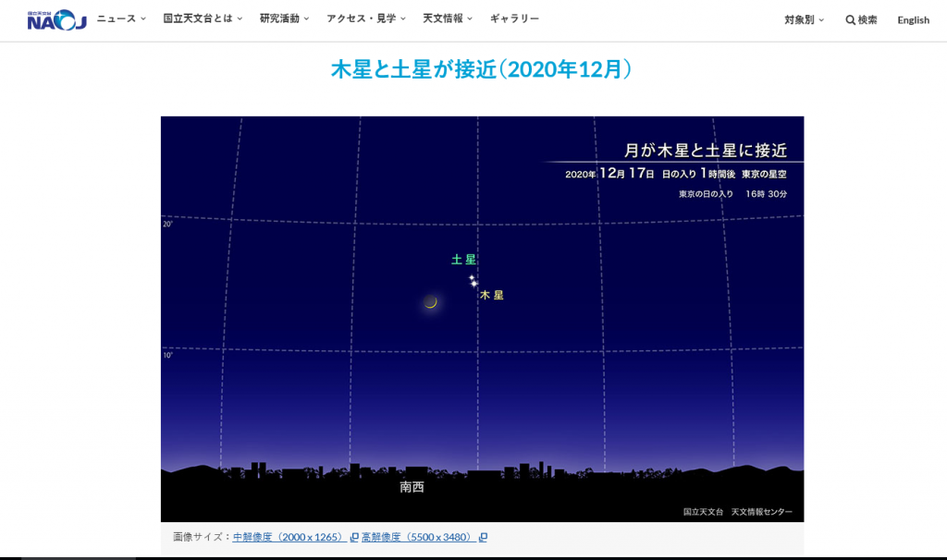This screenshot has height=560, width=947.
Task: Click the crescent moon in the sky image
Action: tap(430, 301)
